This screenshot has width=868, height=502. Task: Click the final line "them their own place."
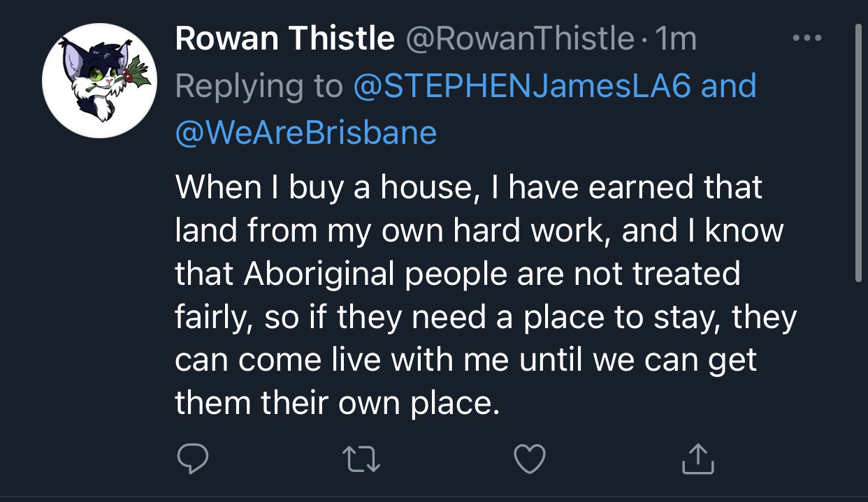pos(338,403)
